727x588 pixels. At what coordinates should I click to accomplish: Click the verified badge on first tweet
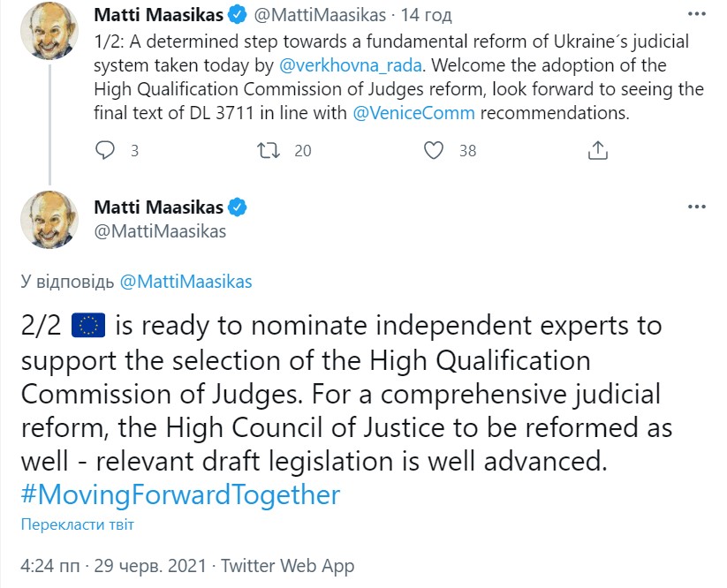pos(238,15)
